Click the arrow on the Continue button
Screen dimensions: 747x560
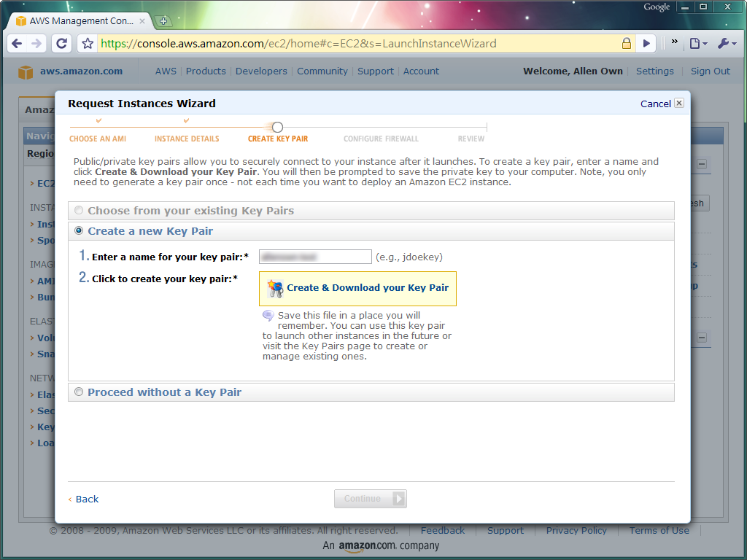[399, 499]
